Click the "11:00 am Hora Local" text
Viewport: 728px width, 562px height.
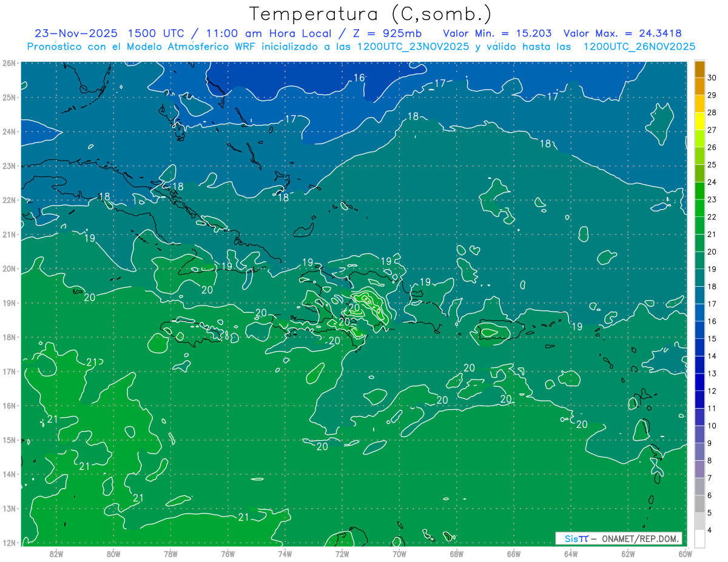coord(270,33)
